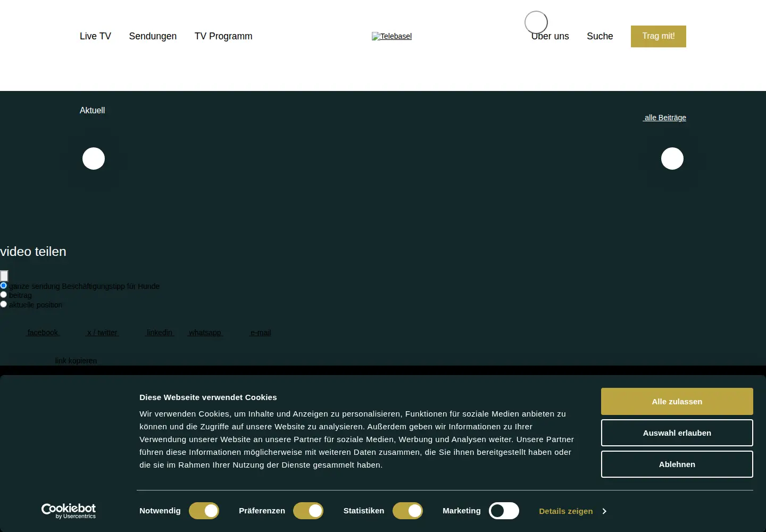The height and width of the screenshot is (532, 766).
Task: Click the Diese Webseite verwendet Cookies heading
Action: tap(208, 397)
